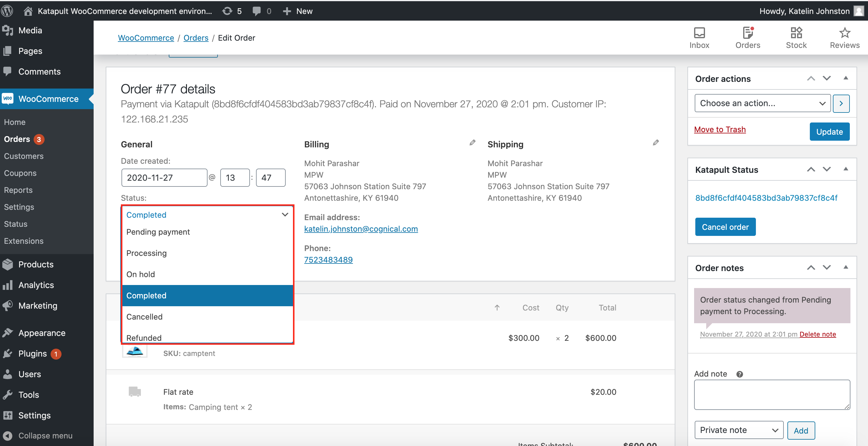This screenshot has width=868, height=446.
Task: Edit shipping address with pencil icon
Action: 655,143
